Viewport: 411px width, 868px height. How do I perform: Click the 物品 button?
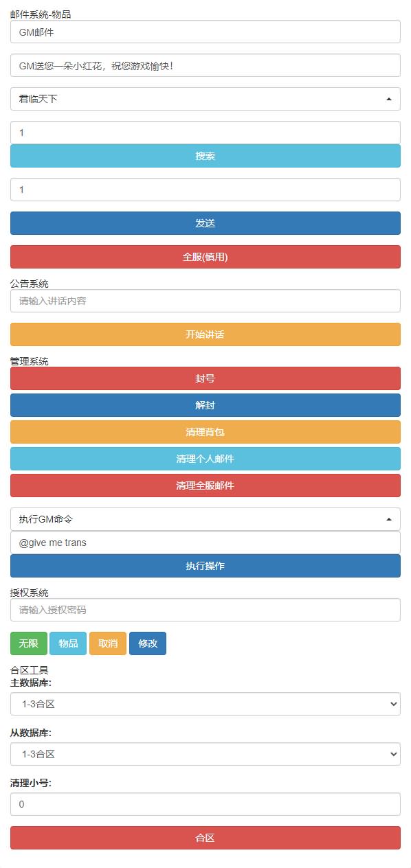coord(68,643)
